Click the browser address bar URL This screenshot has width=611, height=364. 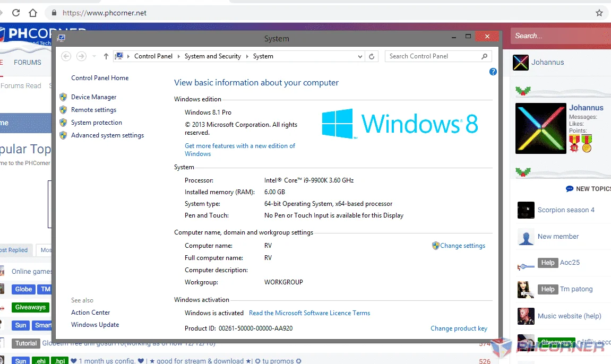click(x=105, y=13)
